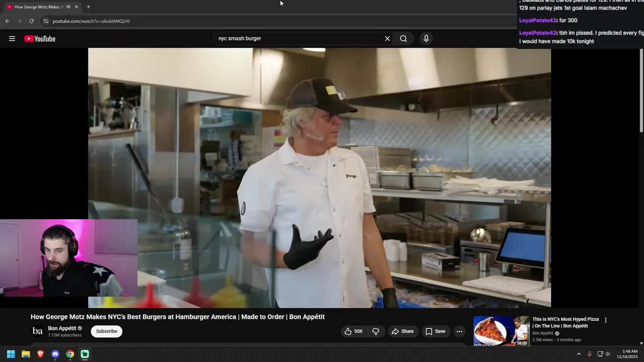Reload the YouTube page
644x362 pixels.
(31, 21)
